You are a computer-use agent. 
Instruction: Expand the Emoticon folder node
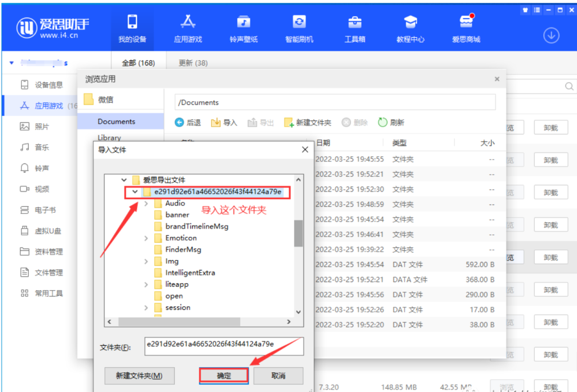(147, 238)
